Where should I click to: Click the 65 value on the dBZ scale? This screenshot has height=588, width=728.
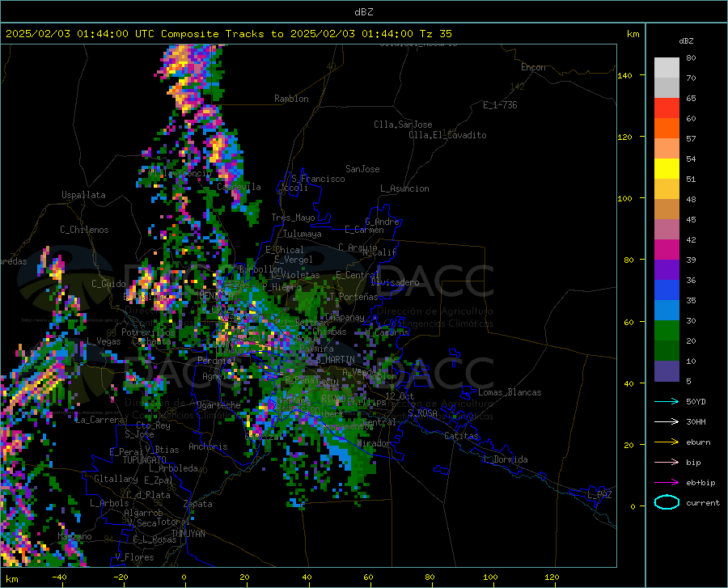pyautogui.click(x=691, y=99)
